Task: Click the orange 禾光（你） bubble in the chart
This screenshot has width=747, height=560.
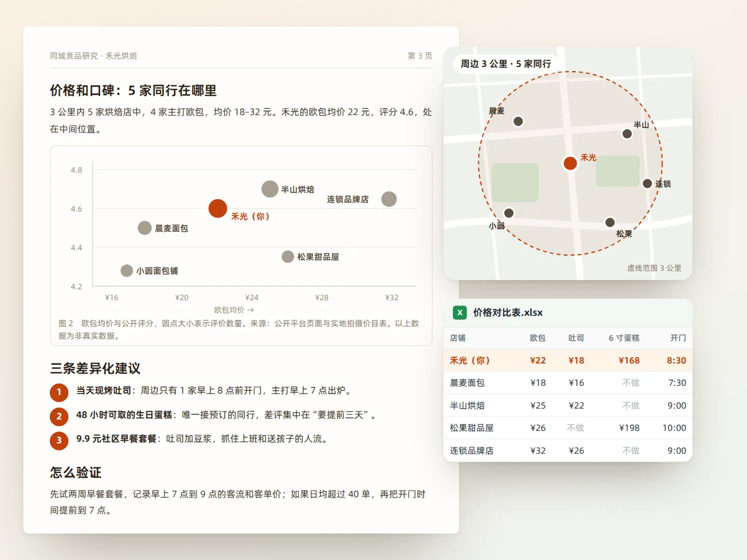Action: click(x=218, y=208)
